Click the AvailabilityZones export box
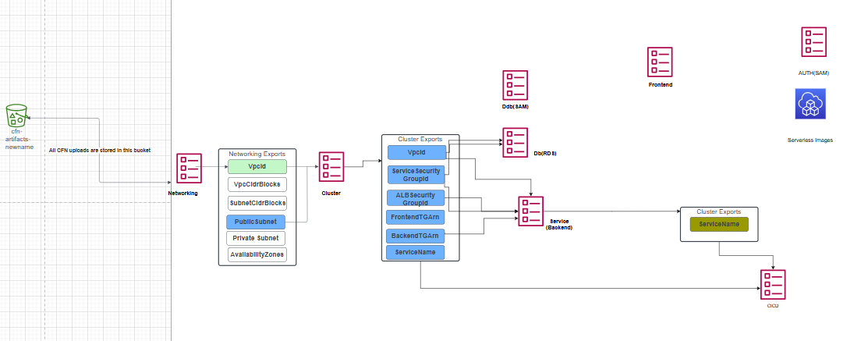The height and width of the screenshot is (341, 868). point(257,255)
